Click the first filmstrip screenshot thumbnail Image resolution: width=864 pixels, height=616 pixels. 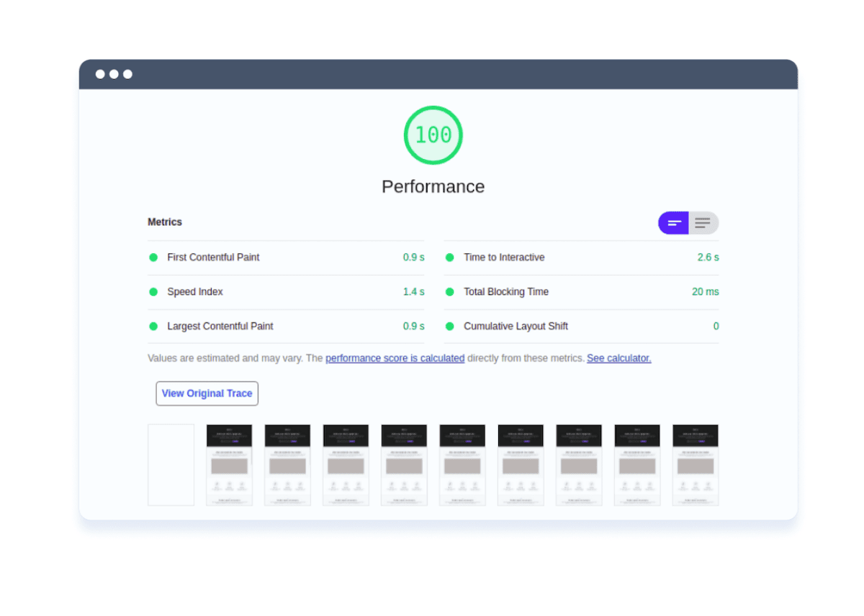pyautogui.click(x=229, y=464)
